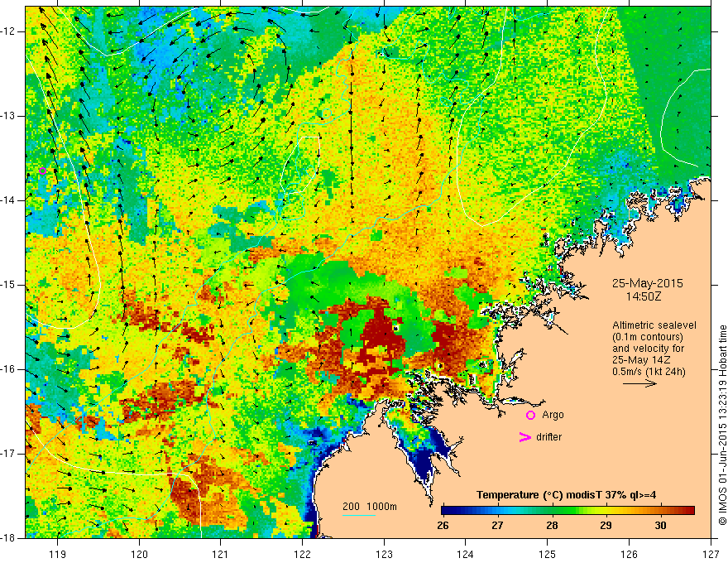Viewport: 728px width, 563px height.
Task: Click the velocity scale arrow under 0.5m/s
Action: pyautogui.click(x=639, y=383)
